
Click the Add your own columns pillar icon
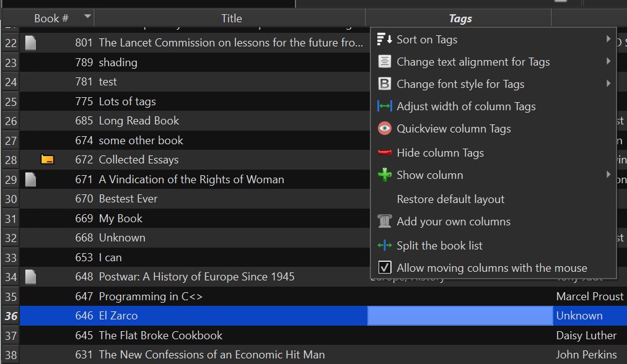click(385, 222)
